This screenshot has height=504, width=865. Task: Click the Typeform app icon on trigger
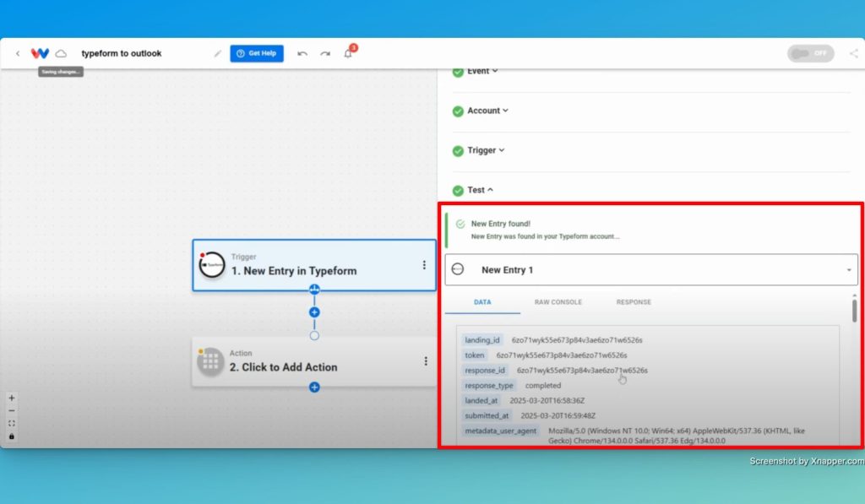pos(212,265)
